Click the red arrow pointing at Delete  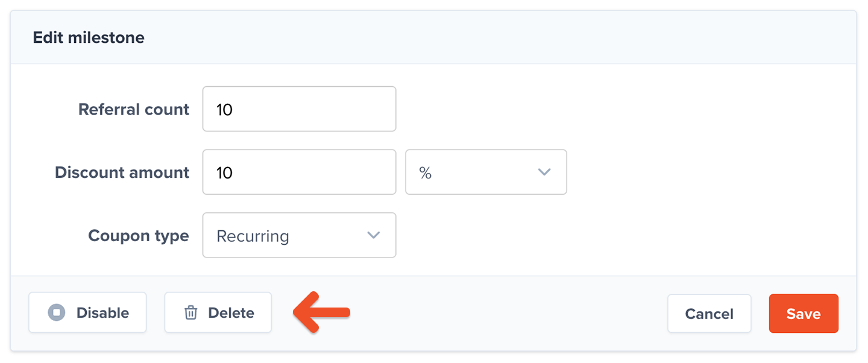pyautogui.click(x=321, y=312)
